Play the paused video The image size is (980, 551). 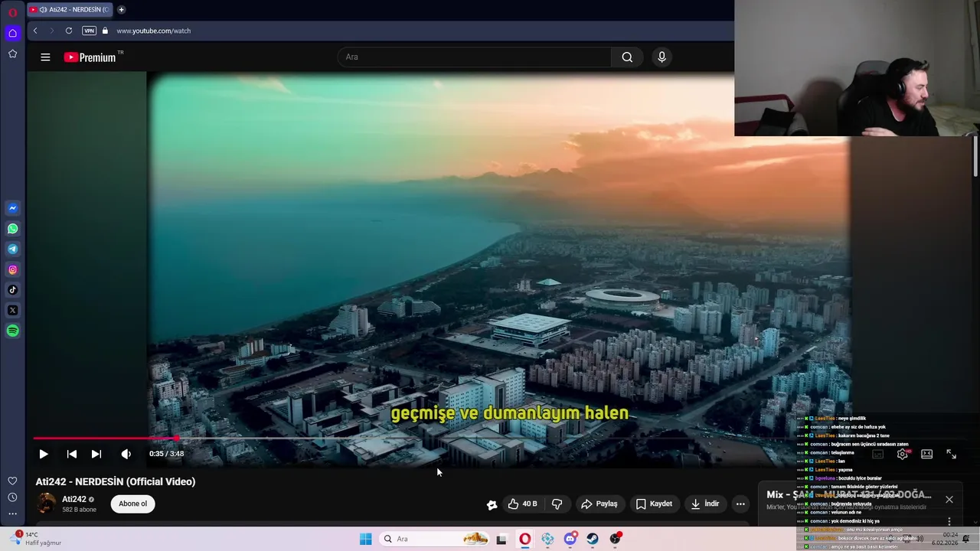pos(44,454)
